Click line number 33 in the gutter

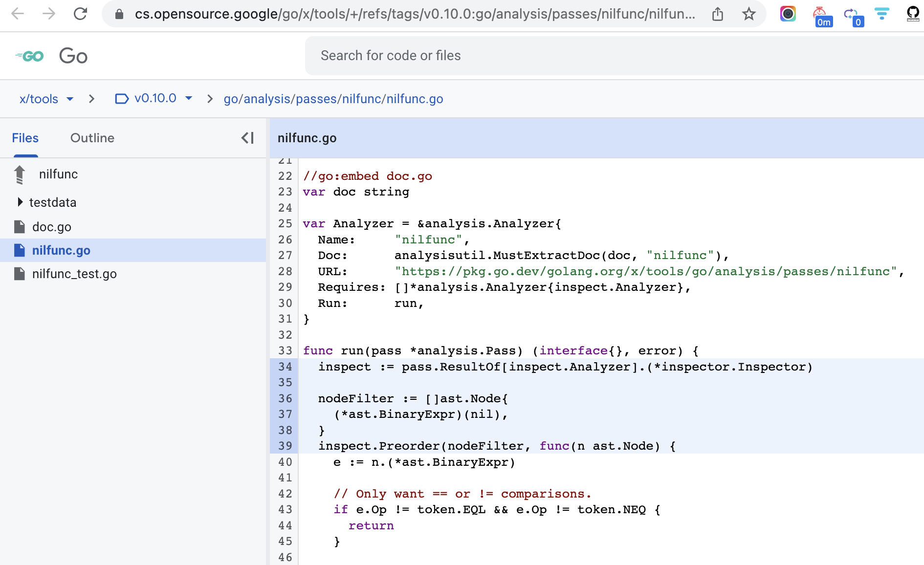pyautogui.click(x=285, y=350)
